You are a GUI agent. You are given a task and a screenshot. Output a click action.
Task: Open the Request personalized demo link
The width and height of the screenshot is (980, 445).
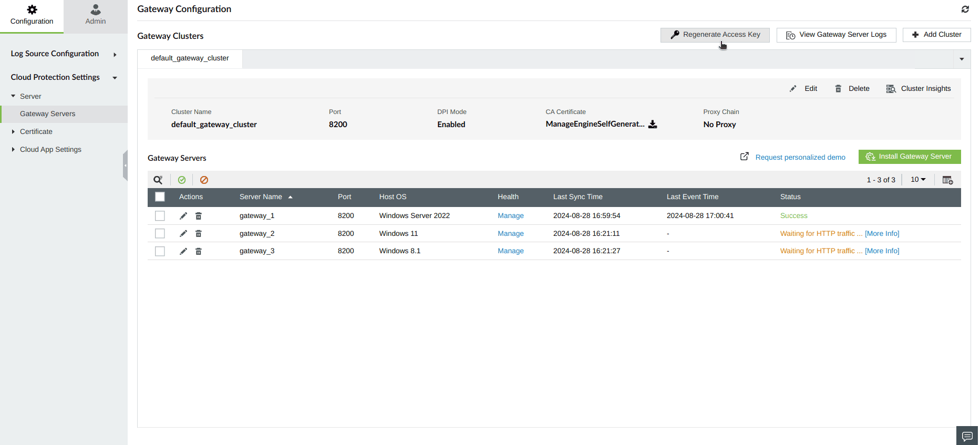coord(800,157)
